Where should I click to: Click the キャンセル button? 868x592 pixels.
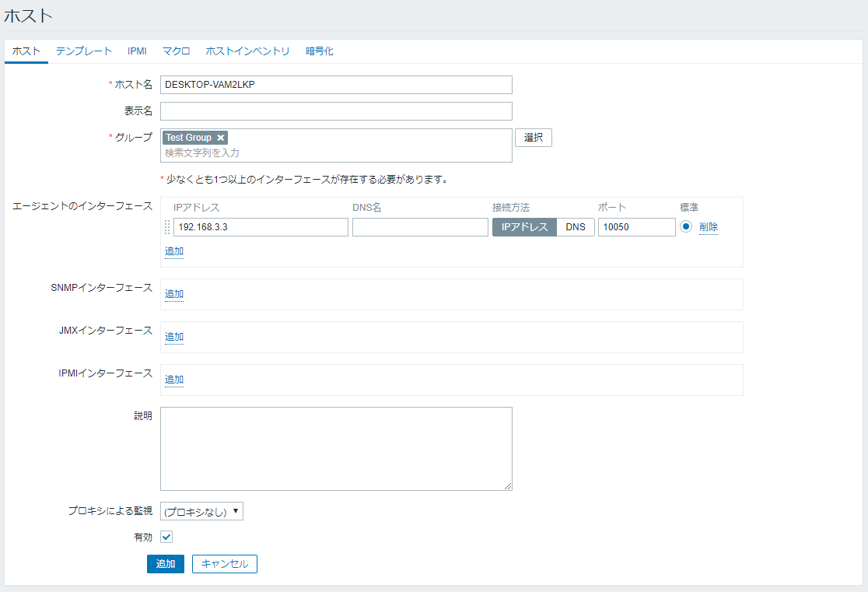(x=224, y=564)
